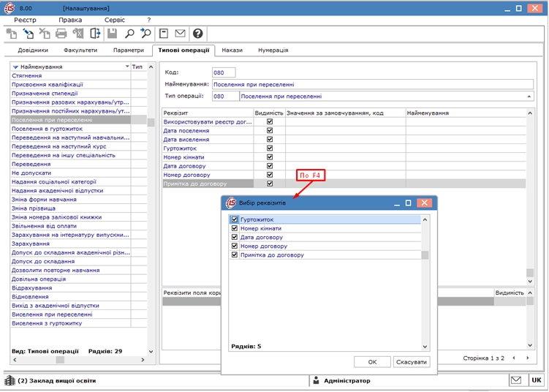
Task: Switch to the Нумерація tab
Action: (x=273, y=50)
